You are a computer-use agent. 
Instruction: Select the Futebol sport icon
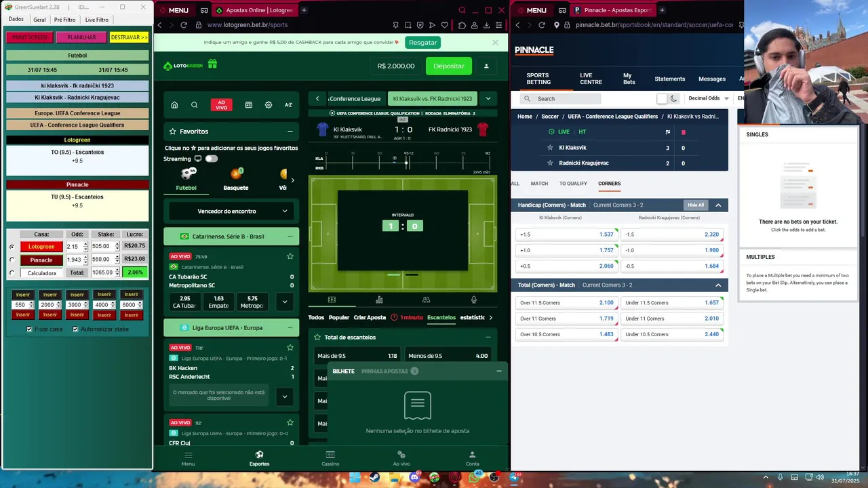(187, 175)
